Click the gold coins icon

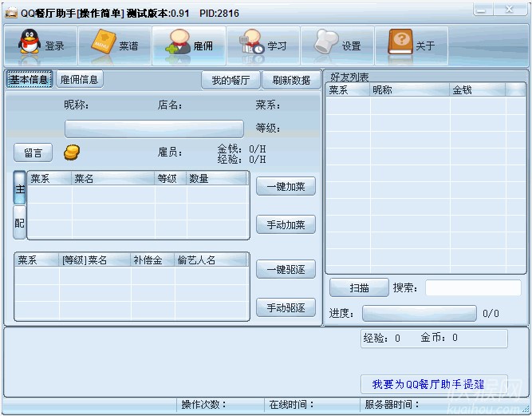72,153
